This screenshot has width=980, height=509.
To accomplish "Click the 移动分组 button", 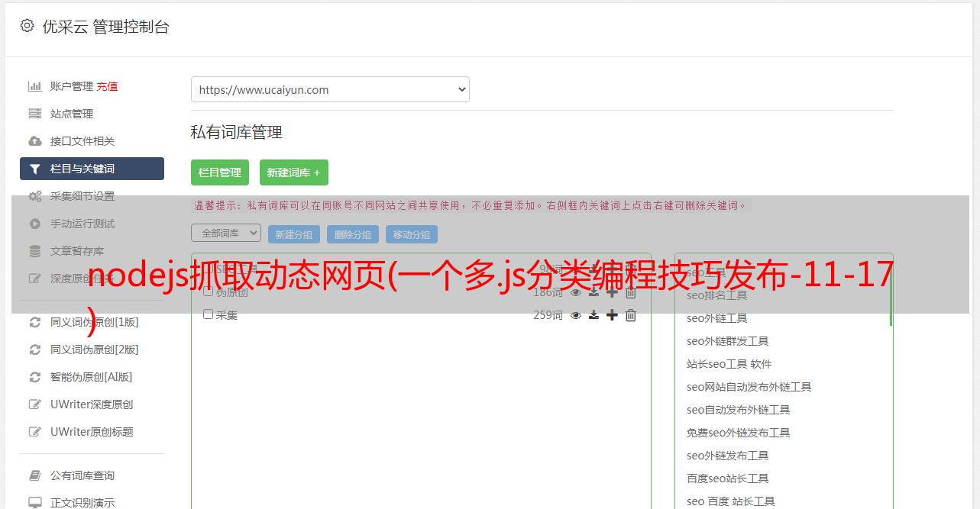I will click(x=412, y=234).
